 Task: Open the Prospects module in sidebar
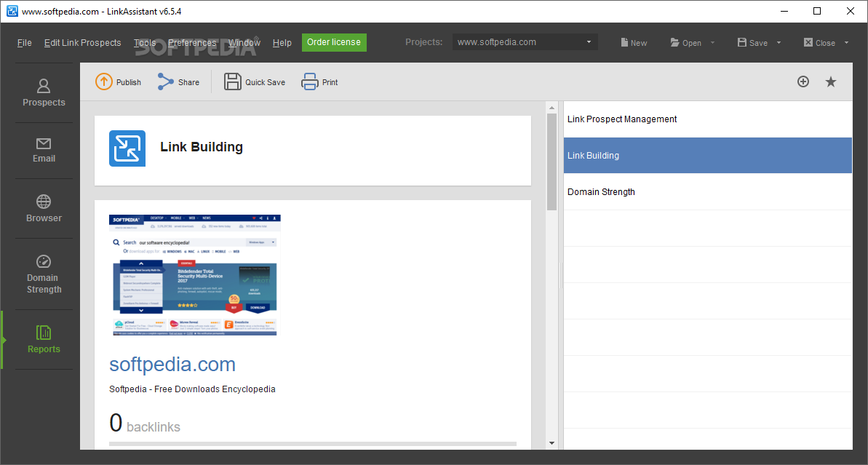pyautogui.click(x=44, y=93)
